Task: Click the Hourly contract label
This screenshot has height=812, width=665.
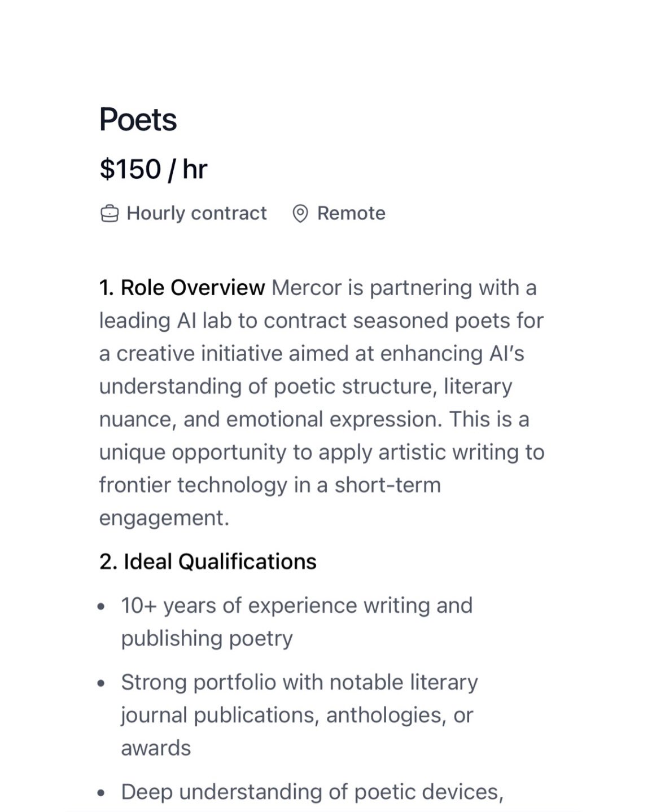Action: [196, 213]
